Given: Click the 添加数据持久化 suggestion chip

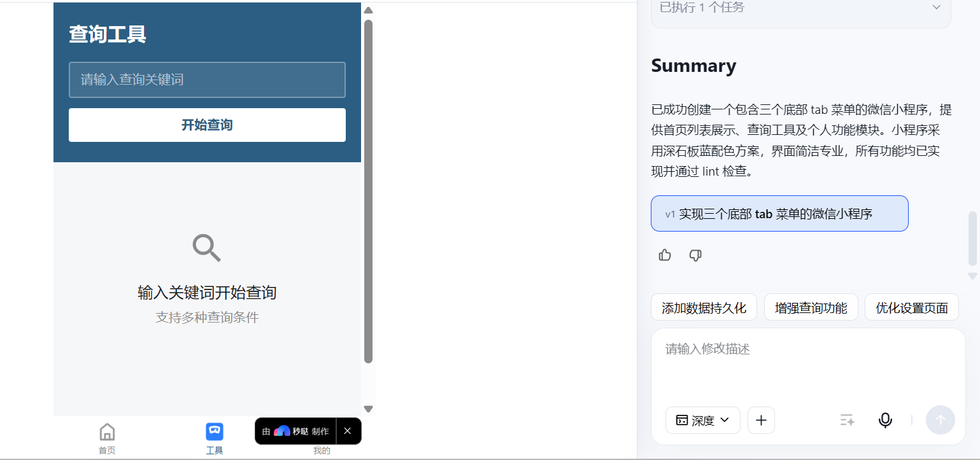Looking at the screenshot, I should coord(704,307).
